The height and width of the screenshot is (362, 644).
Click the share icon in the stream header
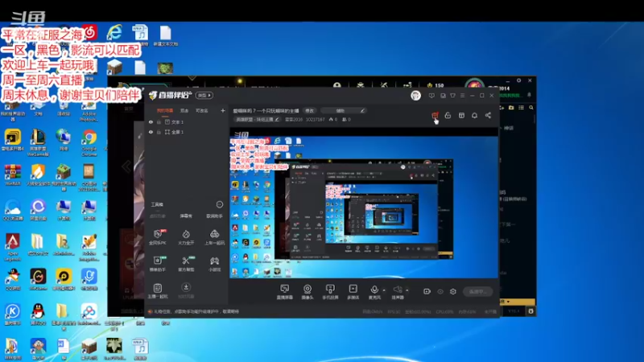click(488, 116)
